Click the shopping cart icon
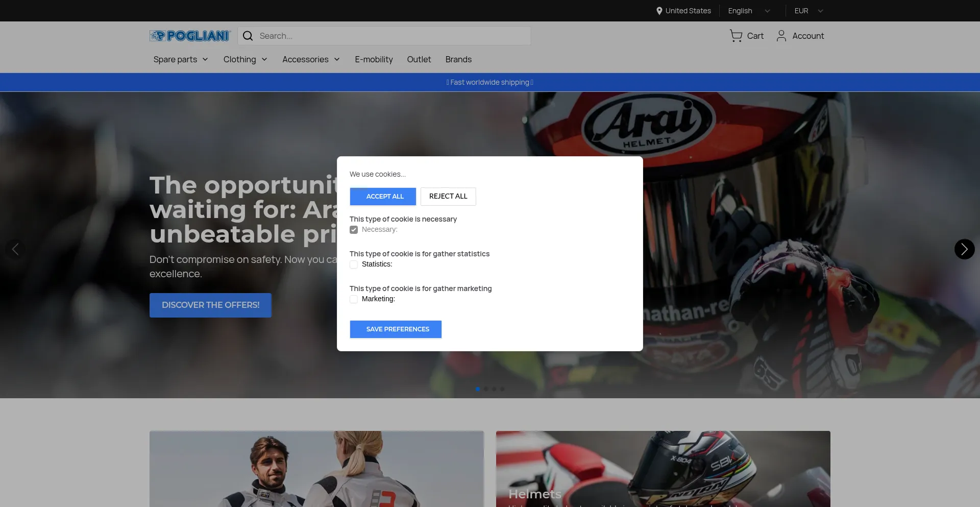This screenshot has width=980, height=507. point(736,36)
